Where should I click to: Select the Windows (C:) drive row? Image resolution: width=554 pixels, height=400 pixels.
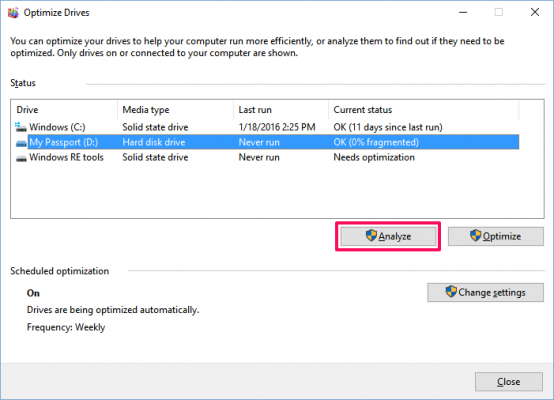tap(267, 127)
